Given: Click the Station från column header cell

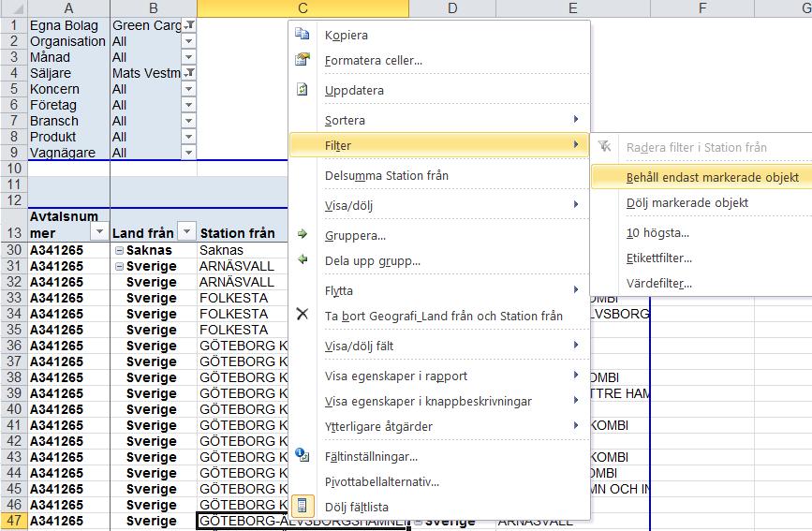Looking at the screenshot, I should pyautogui.click(x=243, y=225).
